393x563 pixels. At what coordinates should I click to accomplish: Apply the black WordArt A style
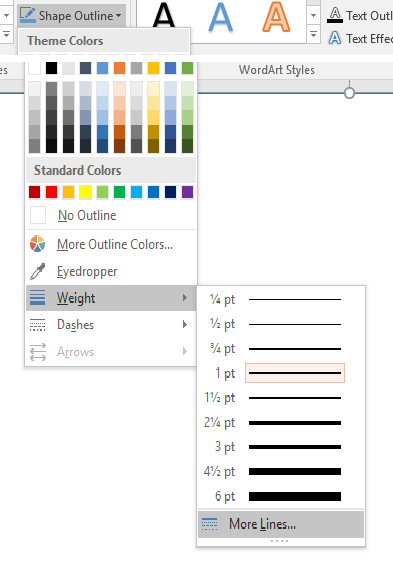[163, 15]
